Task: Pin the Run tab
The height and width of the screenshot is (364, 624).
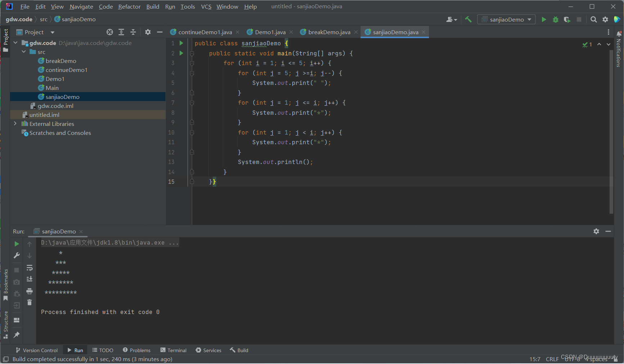Action: tap(17, 335)
